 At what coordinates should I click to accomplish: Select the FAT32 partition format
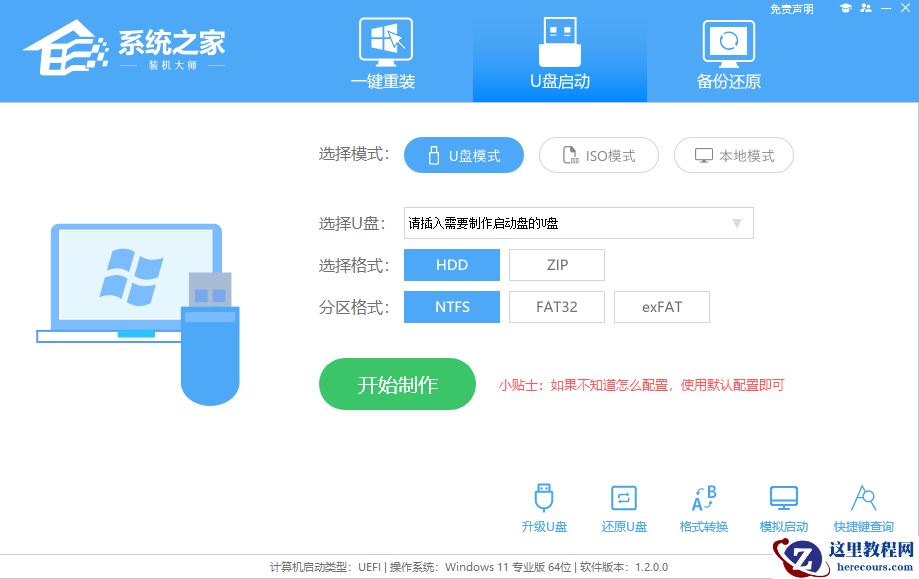[x=556, y=306]
